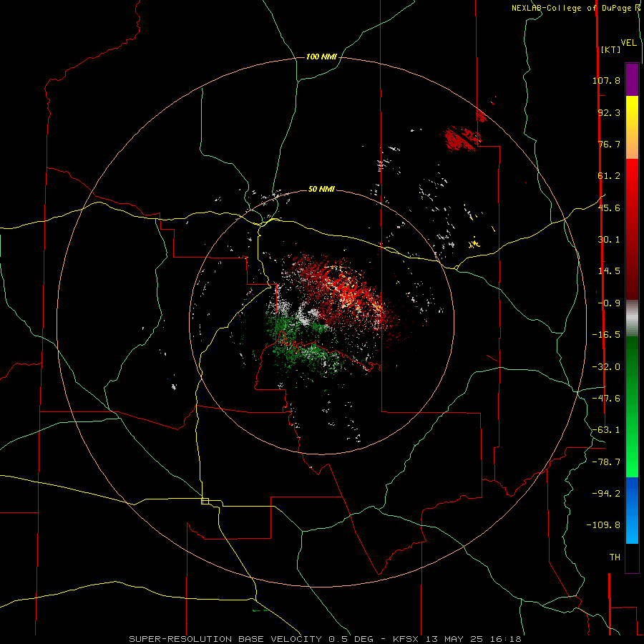Screen dimensions: 644x644
Task: Pick the yellow-orange segment of the color bar
Action: point(632,127)
